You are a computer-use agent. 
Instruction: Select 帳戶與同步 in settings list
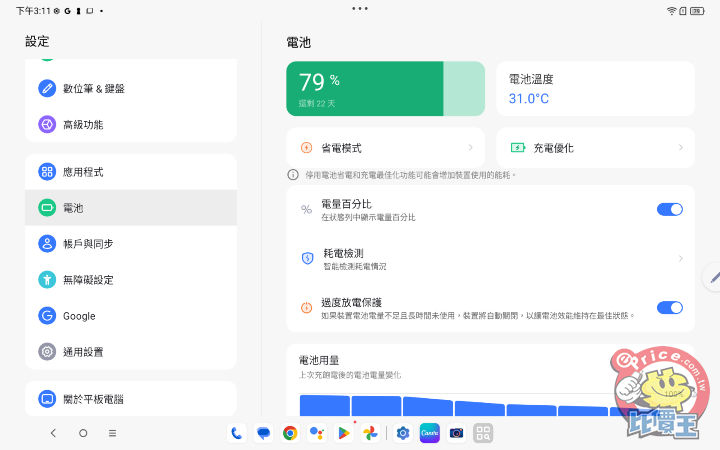[131, 243]
